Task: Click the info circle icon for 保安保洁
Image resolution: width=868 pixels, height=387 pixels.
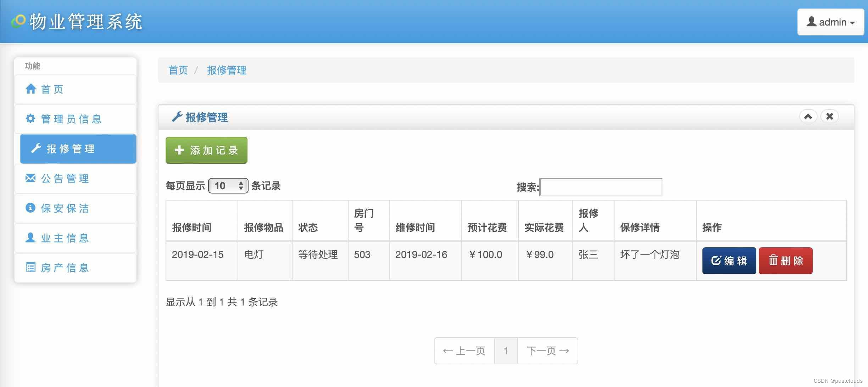Action: point(30,208)
